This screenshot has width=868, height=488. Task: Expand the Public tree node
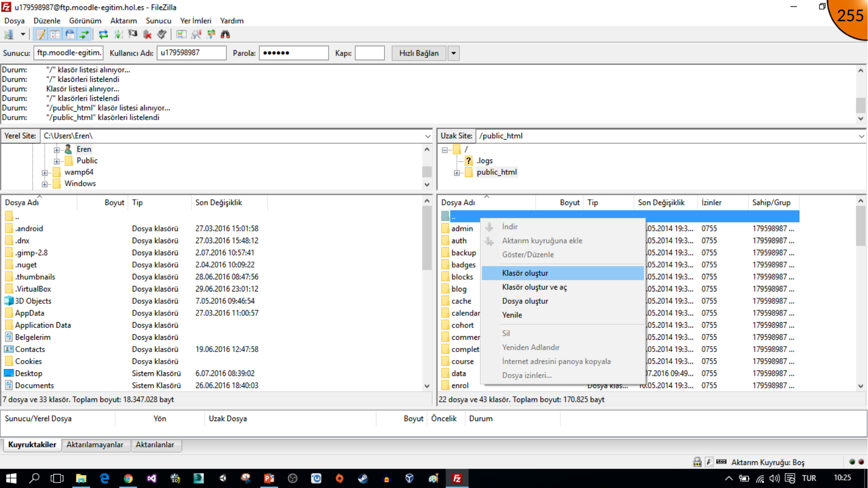tap(56, 161)
